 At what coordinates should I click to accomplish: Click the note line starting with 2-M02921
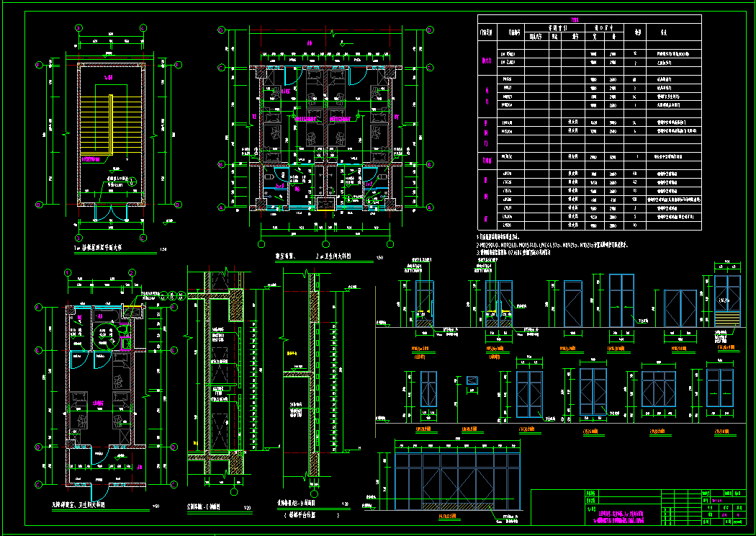(x=552, y=245)
